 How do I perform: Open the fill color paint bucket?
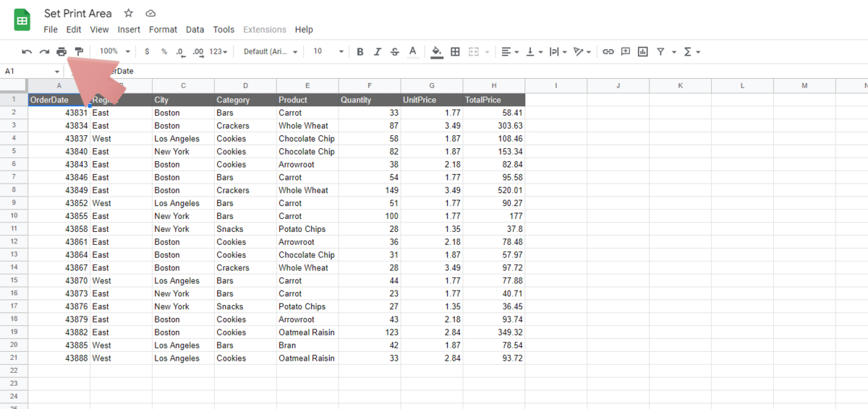436,52
